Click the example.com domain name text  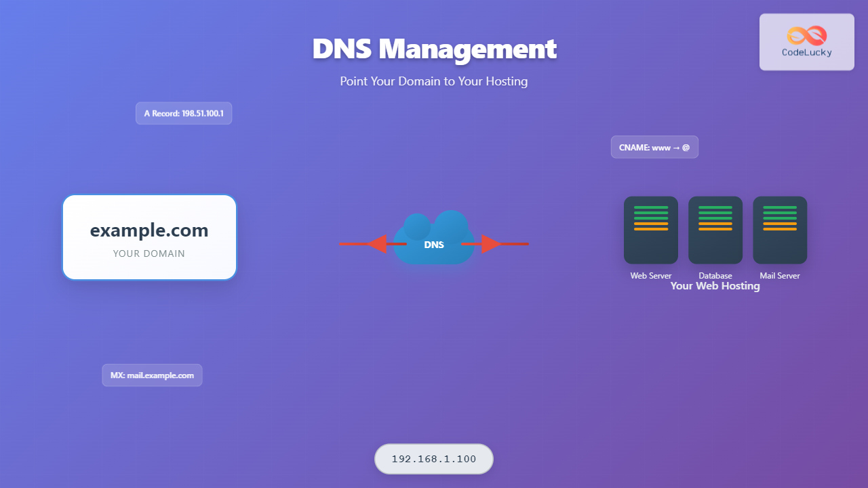point(149,230)
